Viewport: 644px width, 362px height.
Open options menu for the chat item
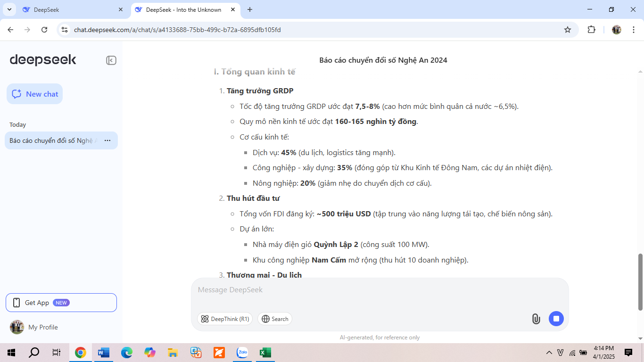coord(107,140)
